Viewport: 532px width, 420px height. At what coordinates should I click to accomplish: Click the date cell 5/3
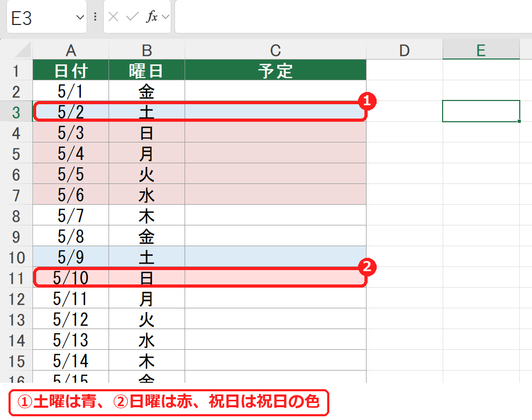71,132
